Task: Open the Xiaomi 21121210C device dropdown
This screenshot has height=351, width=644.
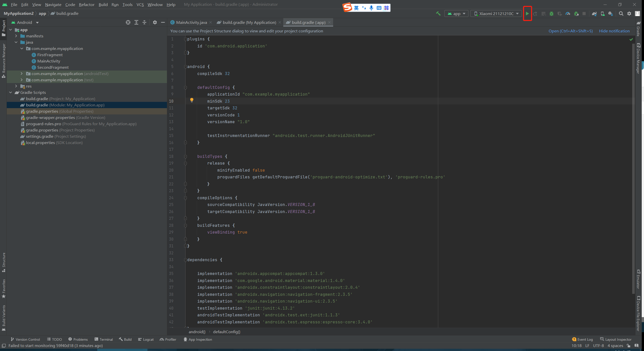Action: click(x=496, y=14)
